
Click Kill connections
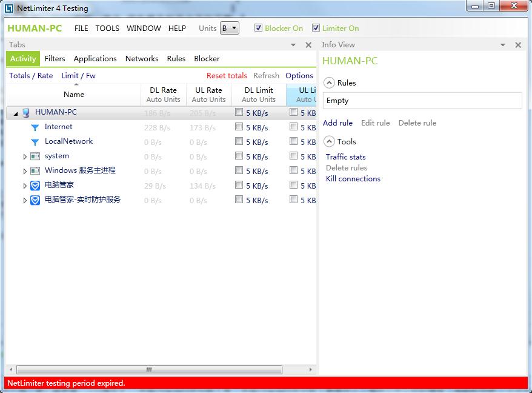pos(353,179)
